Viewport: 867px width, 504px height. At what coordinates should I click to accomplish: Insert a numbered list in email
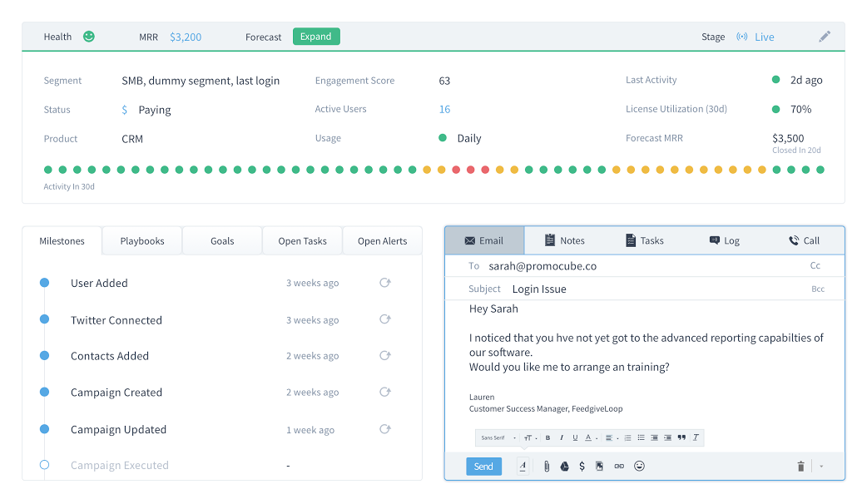pyautogui.click(x=627, y=437)
